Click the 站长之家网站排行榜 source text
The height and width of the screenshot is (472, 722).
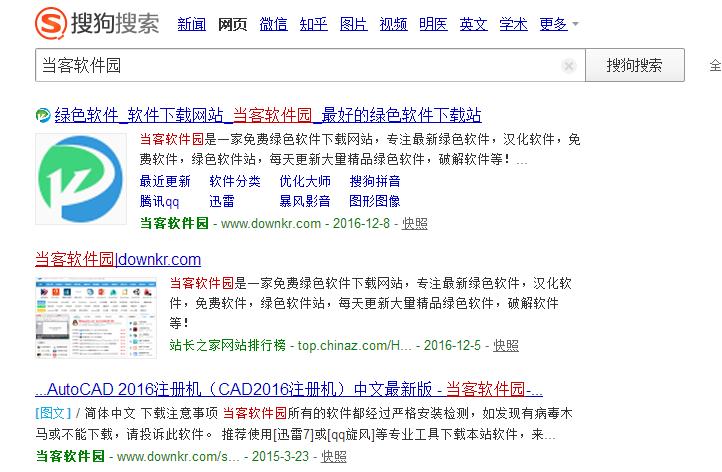pos(227,345)
